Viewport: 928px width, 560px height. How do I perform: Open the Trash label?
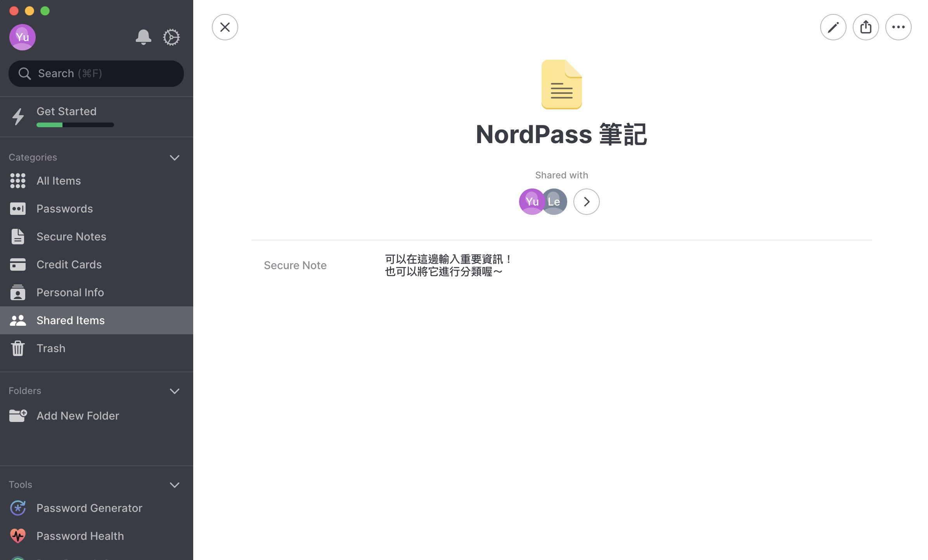pos(51,348)
